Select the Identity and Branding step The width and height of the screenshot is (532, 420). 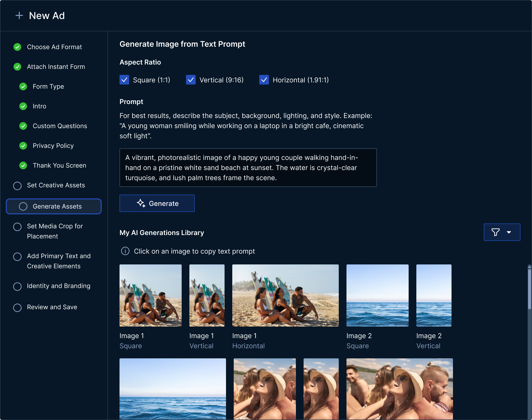pyautogui.click(x=58, y=286)
